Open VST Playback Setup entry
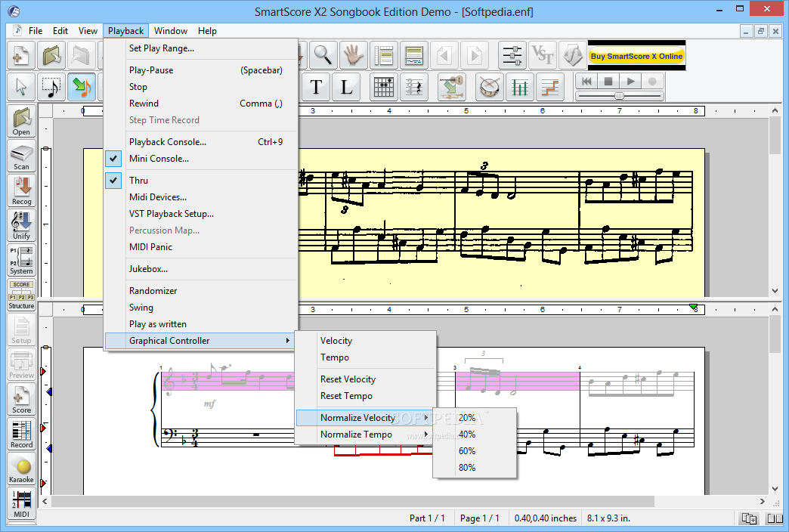Screen dimensions: 789x532 click(x=201, y=213)
